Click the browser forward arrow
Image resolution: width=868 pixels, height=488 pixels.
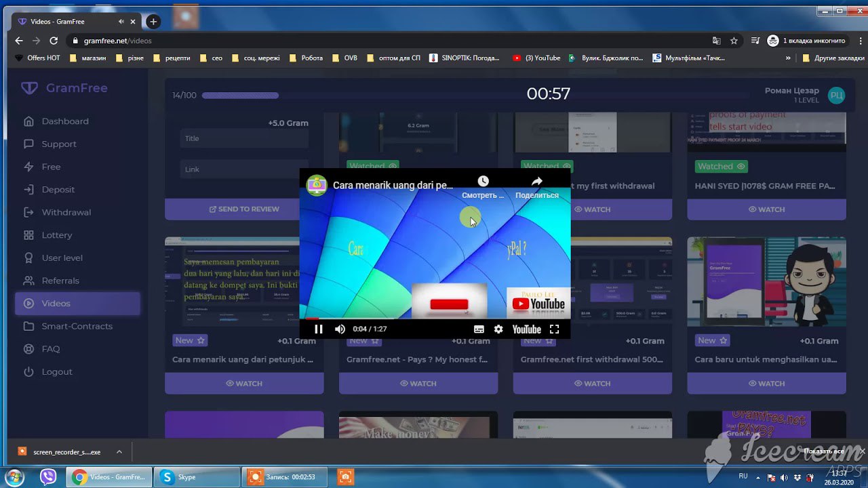click(37, 41)
